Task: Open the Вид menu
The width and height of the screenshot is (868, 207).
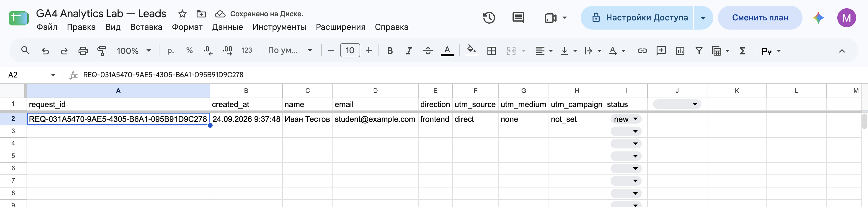Action: pyautogui.click(x=113, y=27)
